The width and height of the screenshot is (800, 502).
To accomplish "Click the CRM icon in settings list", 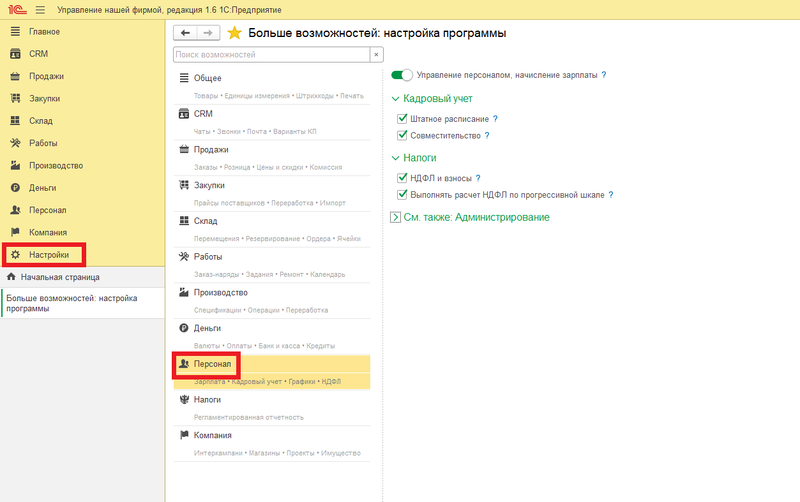I will click(184, 114).
